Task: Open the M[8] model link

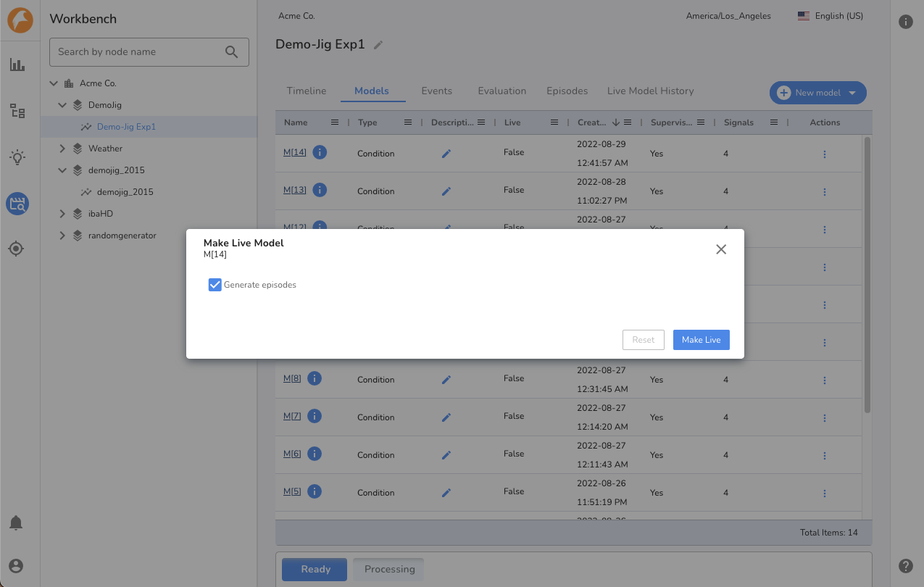Action: pyautogui.click(x=292, y=379)
